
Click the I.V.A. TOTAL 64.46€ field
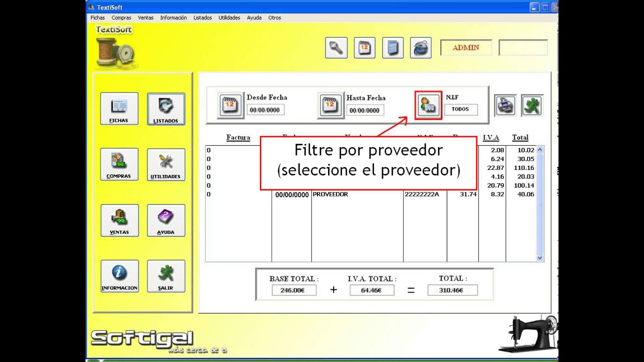372,290
